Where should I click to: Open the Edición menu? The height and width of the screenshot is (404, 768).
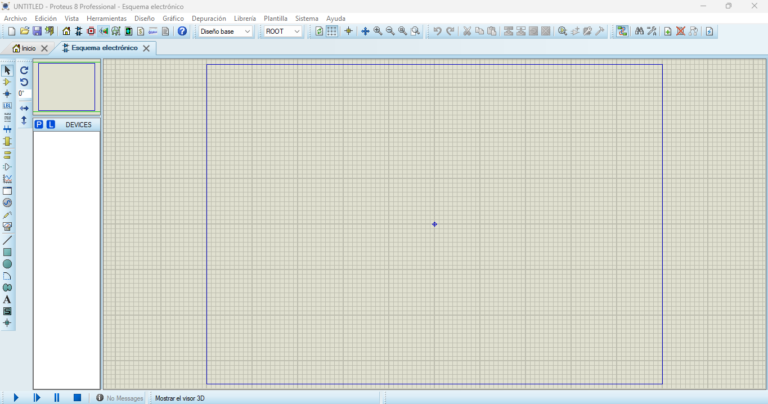(46, 19)
